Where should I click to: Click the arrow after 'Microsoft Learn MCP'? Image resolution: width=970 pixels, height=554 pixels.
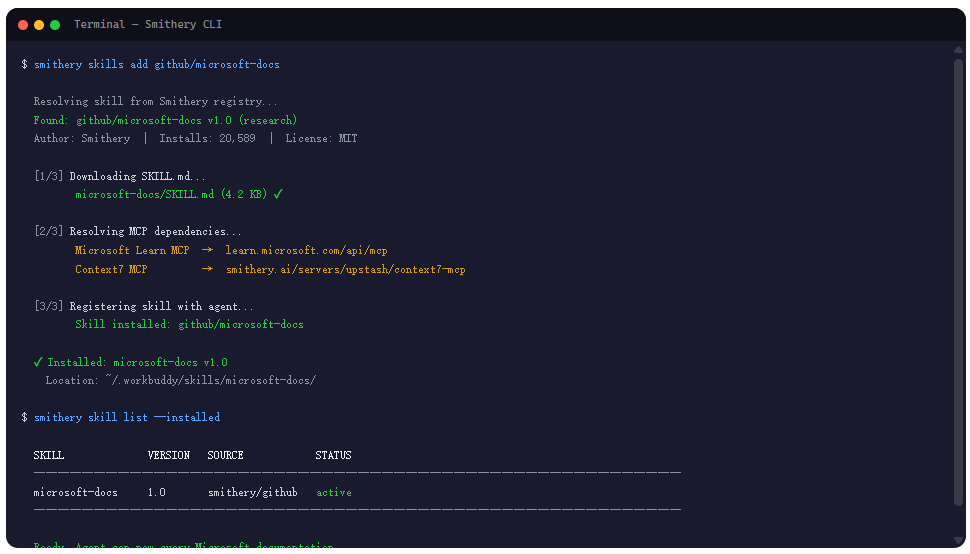click(x=207, y=250)
